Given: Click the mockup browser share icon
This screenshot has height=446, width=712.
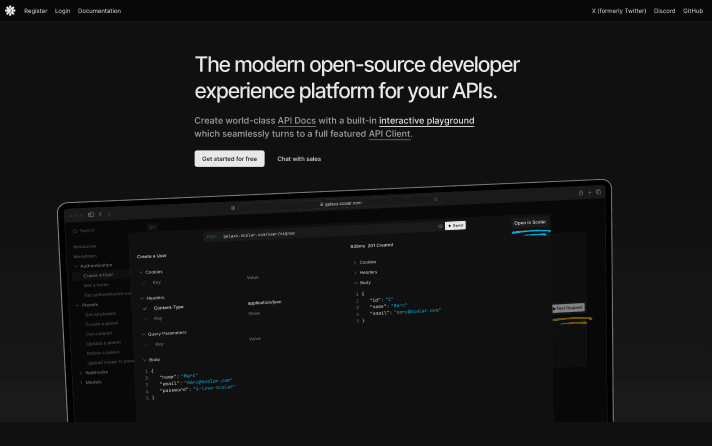Looking at the screenshot, I should 581,193.
